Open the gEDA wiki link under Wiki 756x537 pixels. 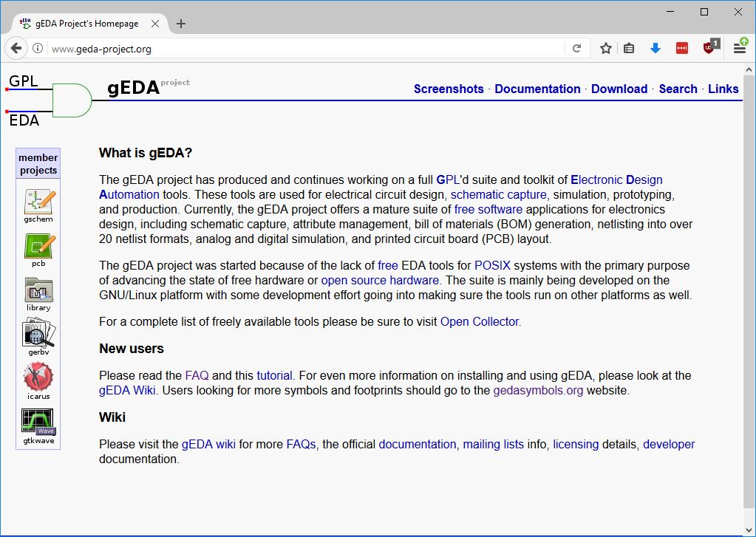(x=208, y=445)
